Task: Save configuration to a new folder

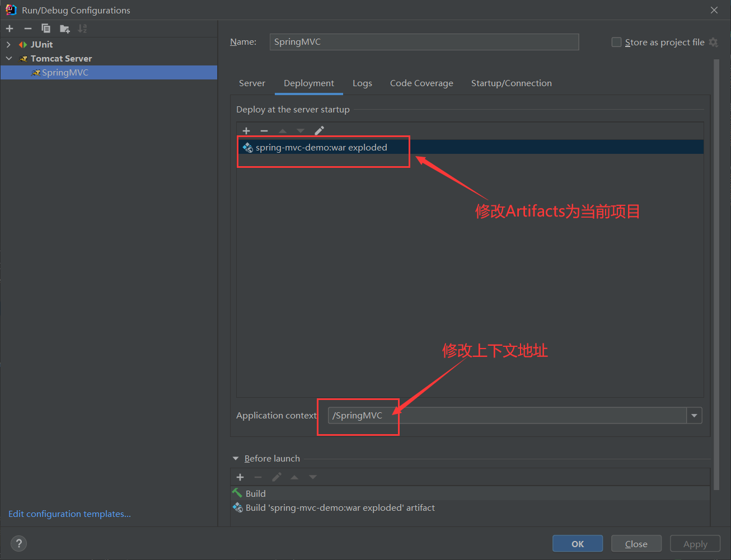Action: [x=65, y=29]
